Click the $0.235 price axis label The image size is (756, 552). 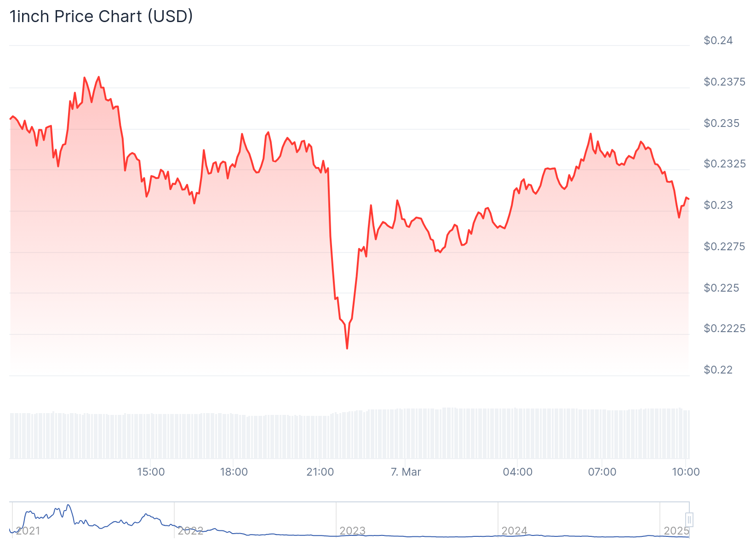pyautogui.click(x=722, y=123)
